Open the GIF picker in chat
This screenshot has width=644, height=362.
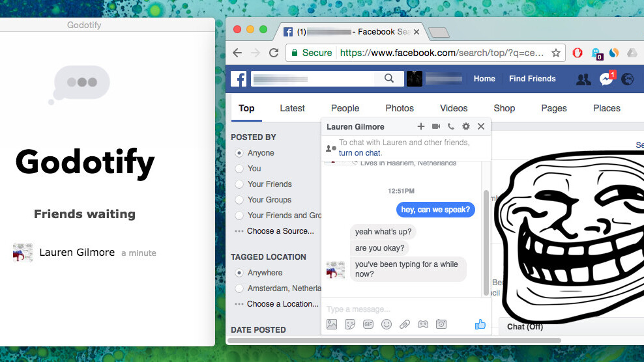pyautogui.click(x=368, y=324)
